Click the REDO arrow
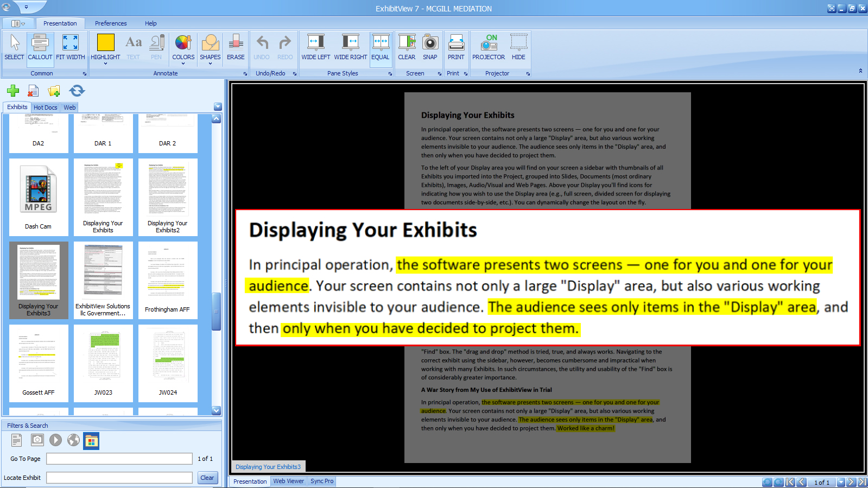The image size is (868, 488). point(285,47)
